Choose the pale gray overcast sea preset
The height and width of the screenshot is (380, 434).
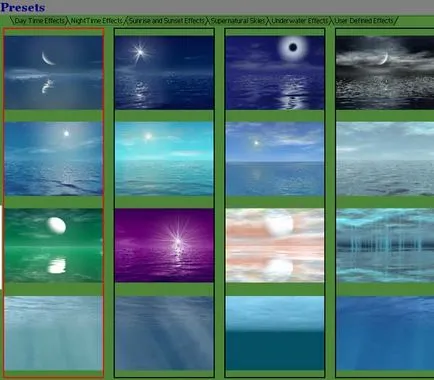pos(385,159)
